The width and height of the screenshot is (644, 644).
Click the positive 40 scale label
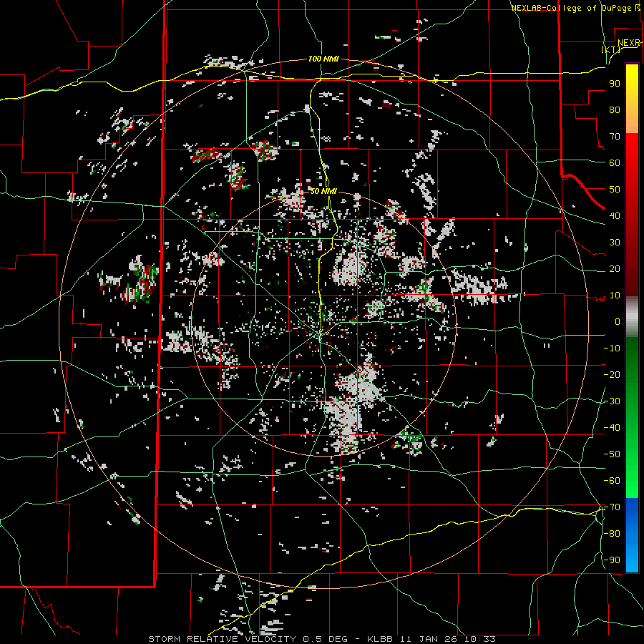[x=615, y=216]
